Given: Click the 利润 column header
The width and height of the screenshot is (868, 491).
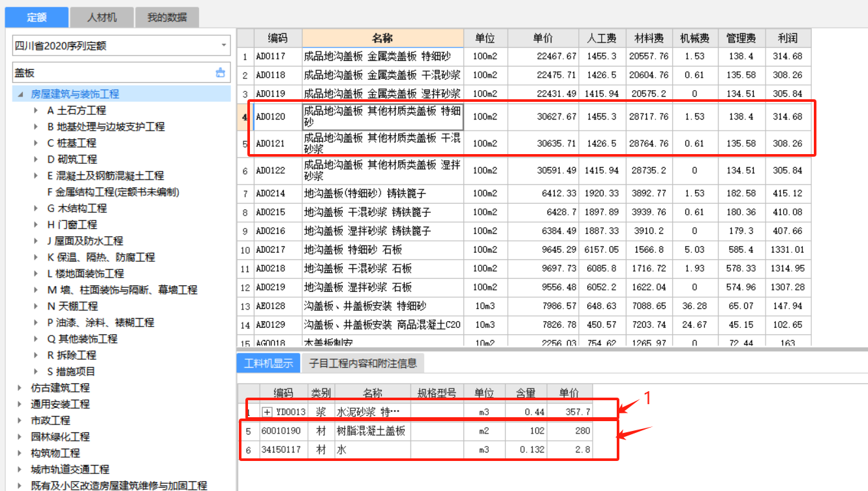Looking at the screenshot, I should (788, 38).
